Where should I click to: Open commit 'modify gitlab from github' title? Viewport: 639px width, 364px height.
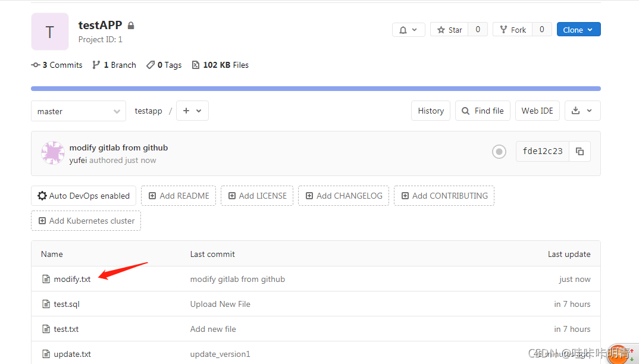(118, 148)
